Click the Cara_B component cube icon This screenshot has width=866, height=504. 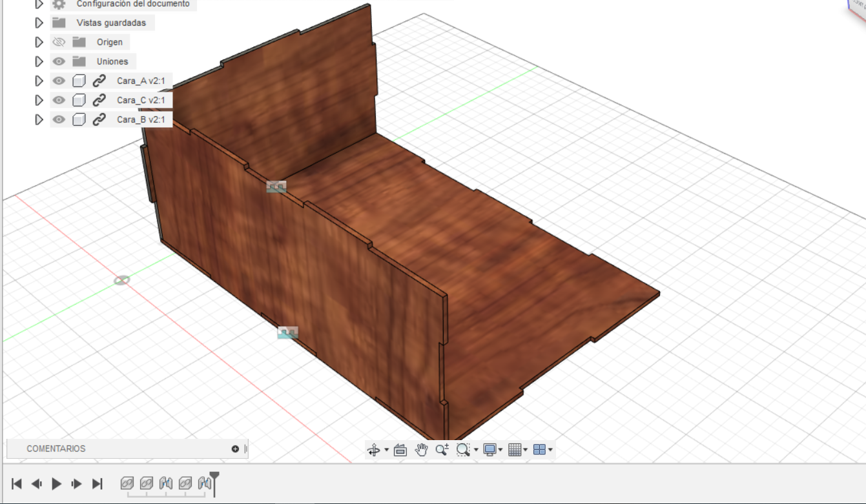(x=79, y=119)
